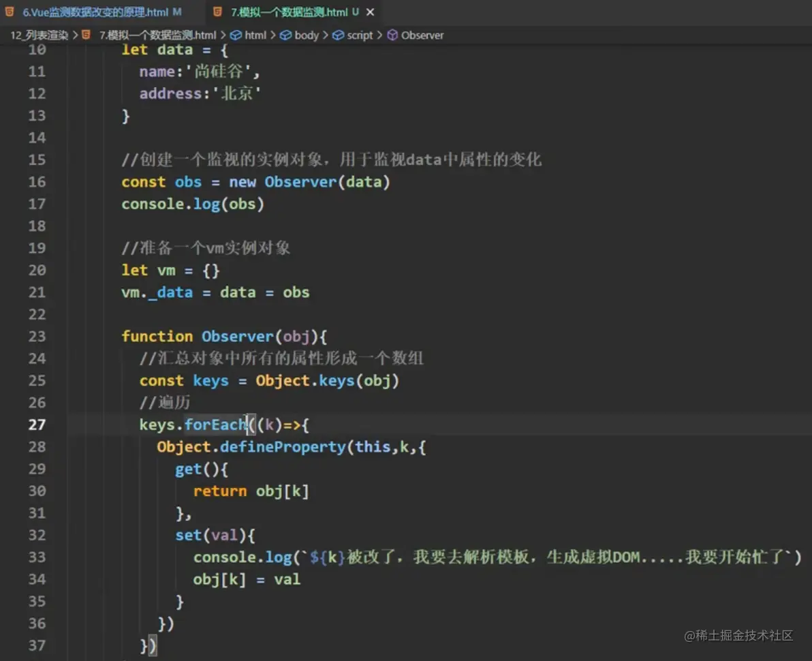Click the body symbol icon in breadcrumb
Screen dimensions: 812x661
285,35
